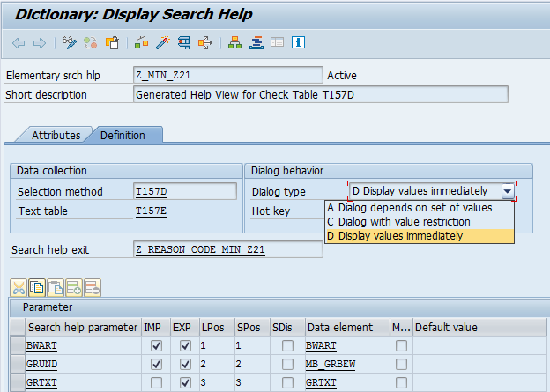Open the T157D selection method link
The image size is (550, 392).
coord(152,191)
